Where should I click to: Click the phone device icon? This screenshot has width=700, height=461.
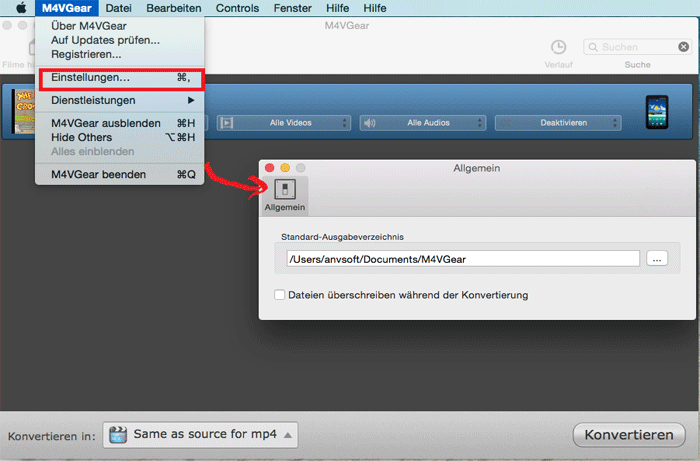(x=657, y=112)
